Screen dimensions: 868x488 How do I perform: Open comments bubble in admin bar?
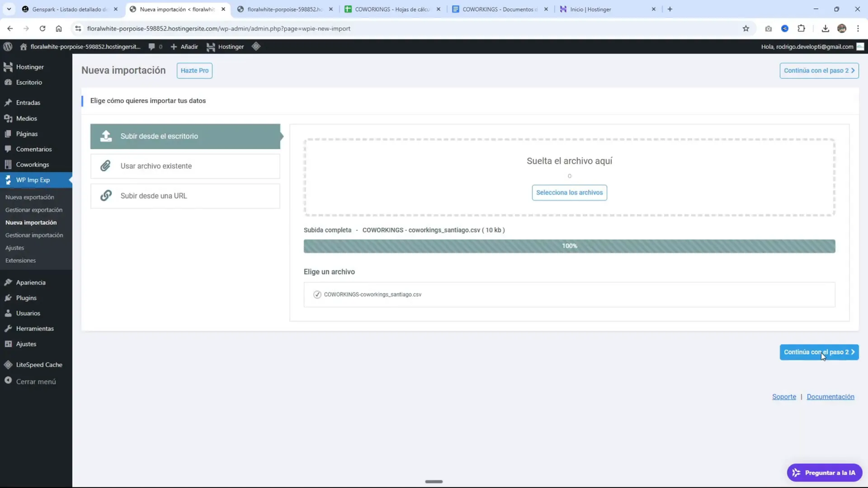[x=155, y=47]
